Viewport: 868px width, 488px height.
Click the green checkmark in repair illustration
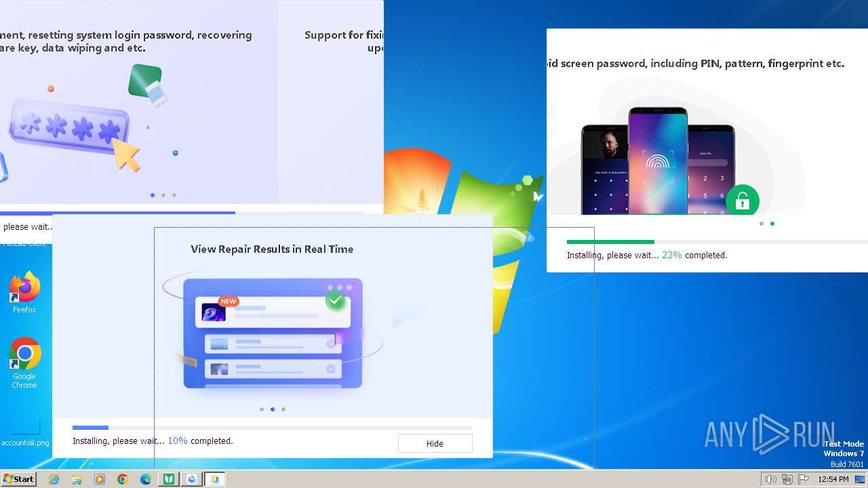(x=336, y=301)
